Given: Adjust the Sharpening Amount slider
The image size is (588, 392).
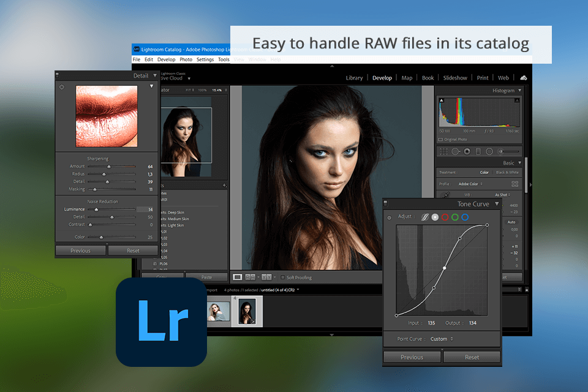Looking at the screenshot, I should 111,166.
